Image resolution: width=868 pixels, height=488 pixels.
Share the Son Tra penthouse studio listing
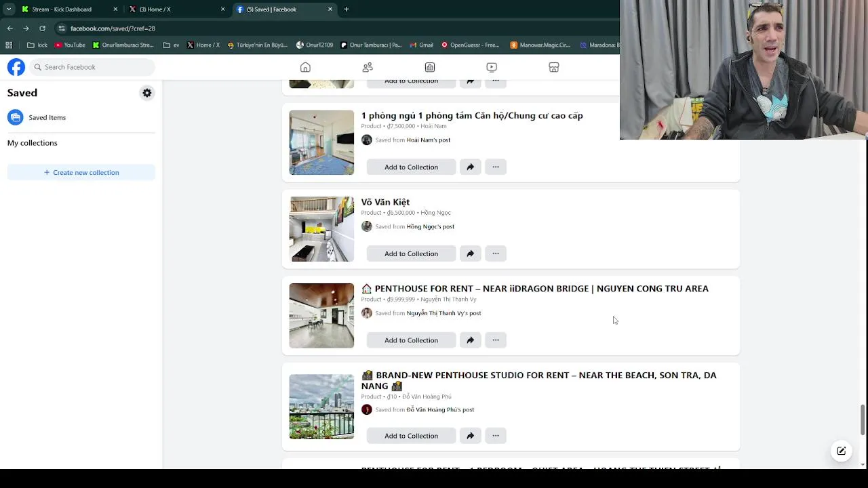click(470, 436)
